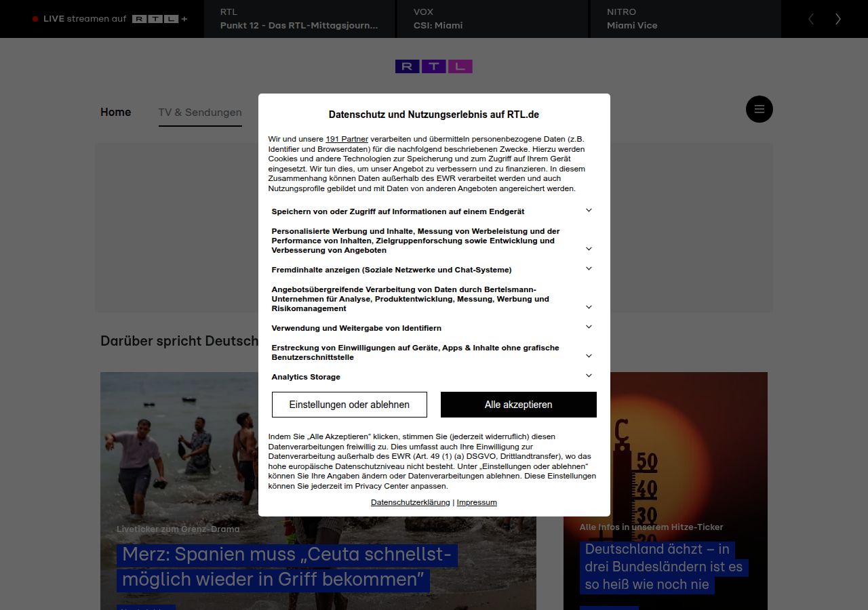Click the RTL logo in the page header
The height and width of the screenshot is (610, 868).
tap(434, 66)
